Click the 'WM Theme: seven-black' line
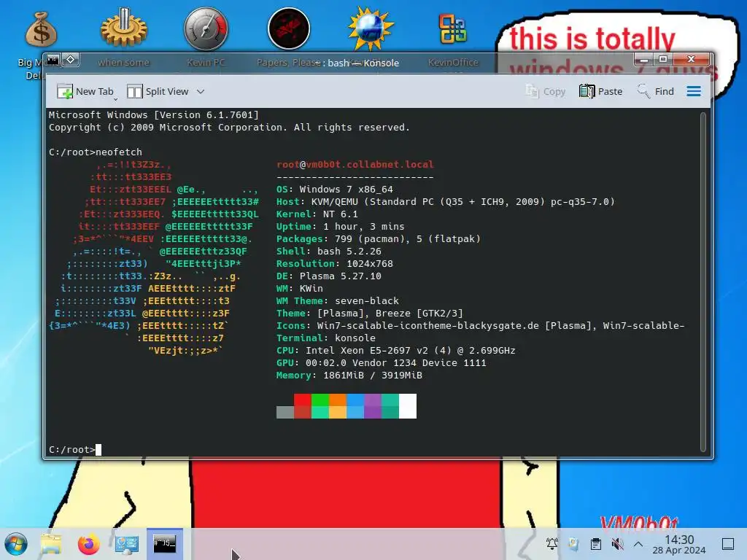 coord(337,300)
